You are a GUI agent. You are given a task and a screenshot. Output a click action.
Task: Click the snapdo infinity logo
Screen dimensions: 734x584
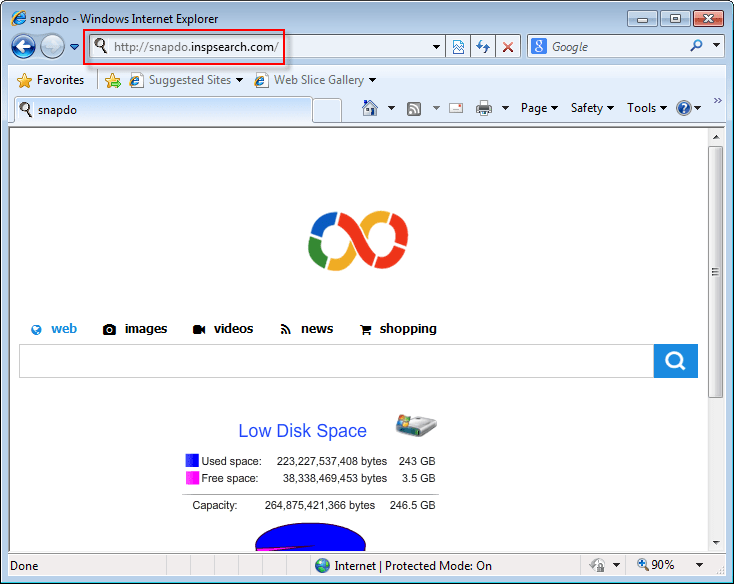coord(358,241)
